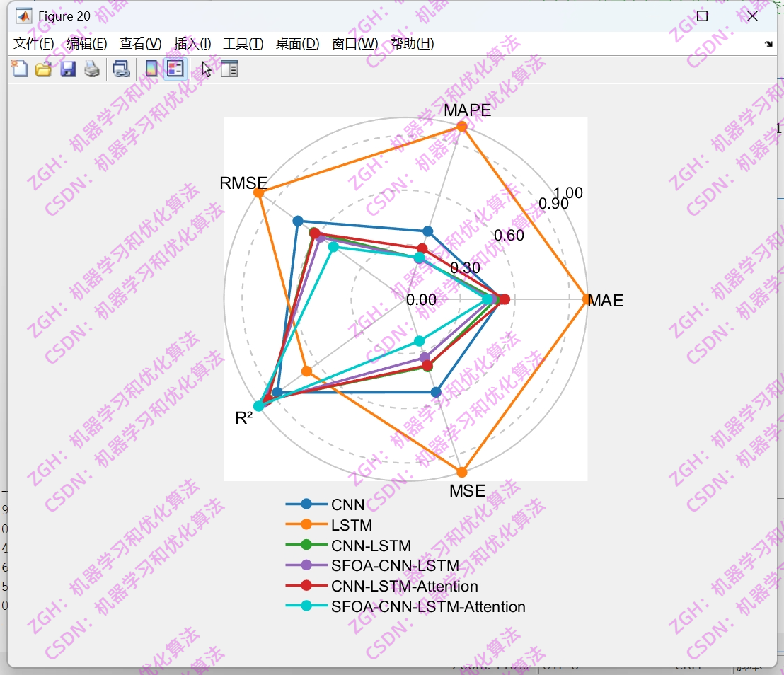Open a file using the folder icon
This screenshot has width=784, height=675.
(x=43, y=69)
